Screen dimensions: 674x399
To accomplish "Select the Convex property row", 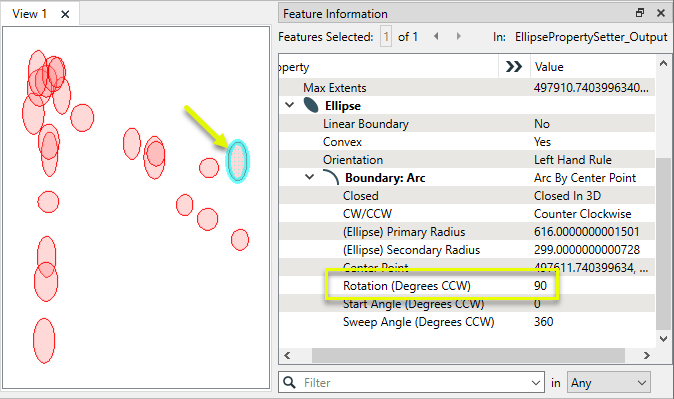I will (467, 142).
